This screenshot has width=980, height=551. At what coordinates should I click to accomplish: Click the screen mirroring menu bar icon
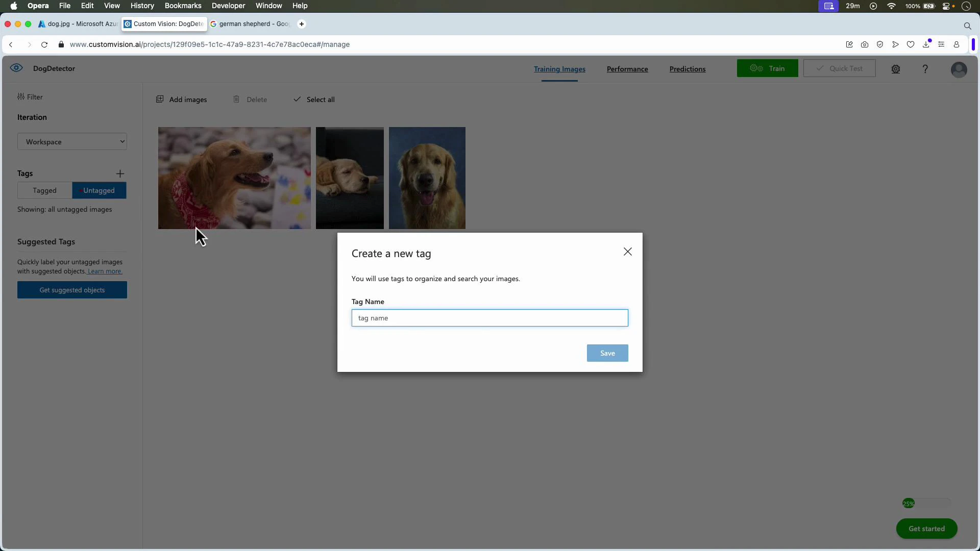point(828,6)
